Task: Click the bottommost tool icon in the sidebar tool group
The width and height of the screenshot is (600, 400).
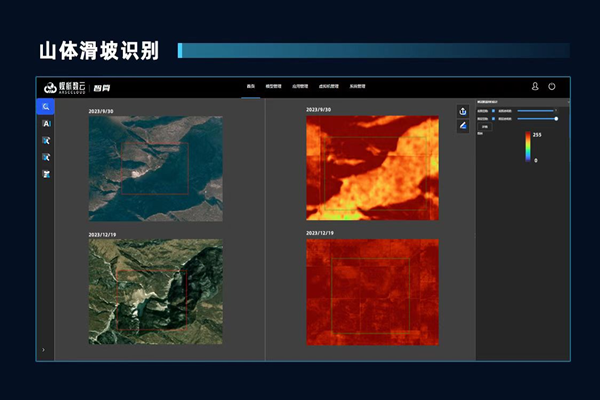Action: (46, 174)
